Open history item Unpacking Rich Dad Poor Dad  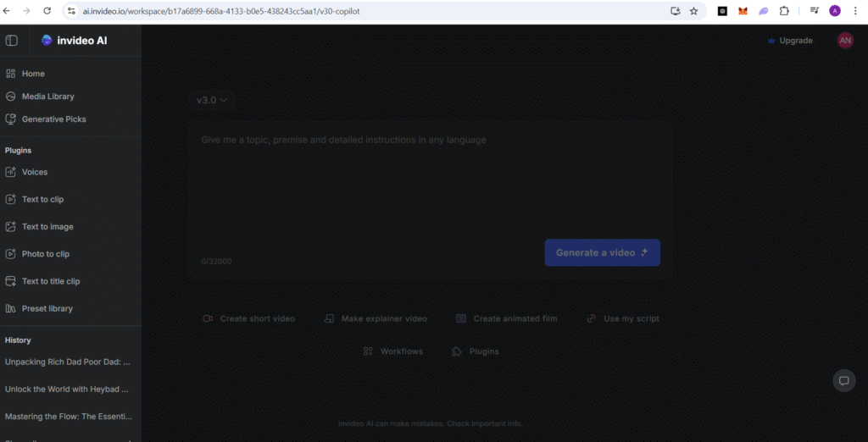[x=68, y=362]
